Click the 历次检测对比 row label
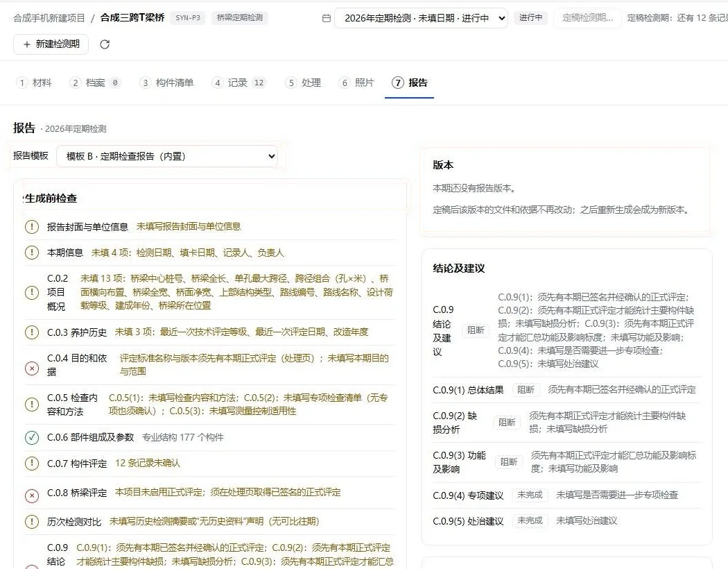This screenshot has height=569, width=728. click(x=73, y=522)
